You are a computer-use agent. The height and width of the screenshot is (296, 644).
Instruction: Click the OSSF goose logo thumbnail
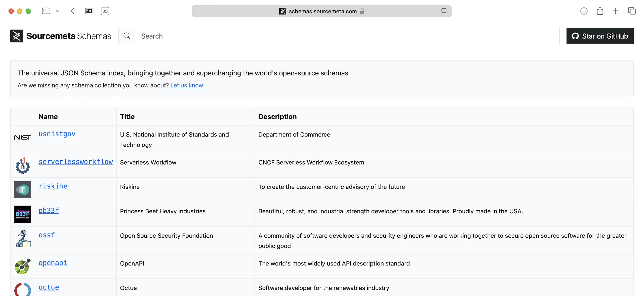click(23, 239)
